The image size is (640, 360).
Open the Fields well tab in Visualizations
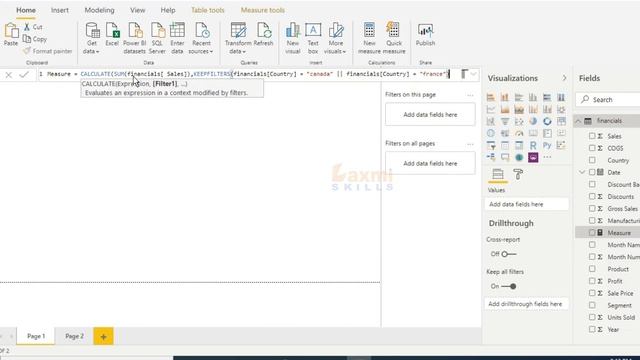coord(498,174)
